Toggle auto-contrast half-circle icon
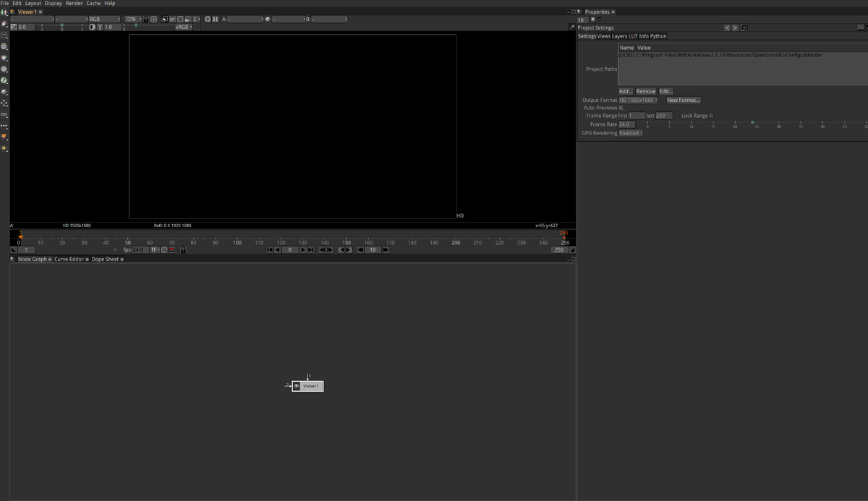 (92, 27)
